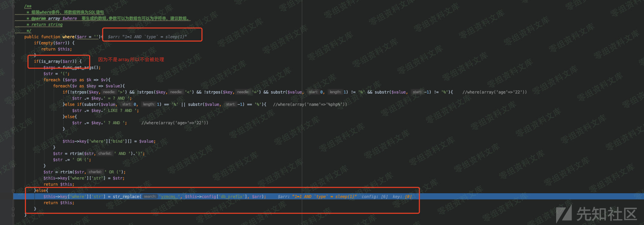Fold the if(is_array($arr)) block
The height and width of the screenshot is (225, 644).
coord(13,61)
